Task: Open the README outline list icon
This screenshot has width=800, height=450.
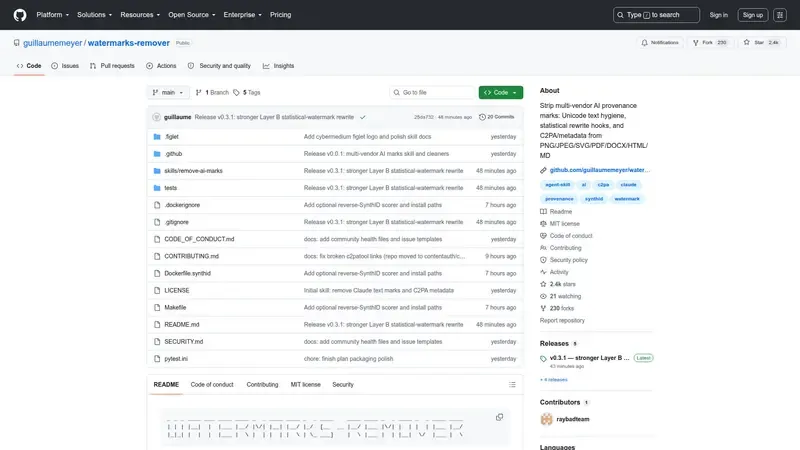Action: (x=512, y=385)
